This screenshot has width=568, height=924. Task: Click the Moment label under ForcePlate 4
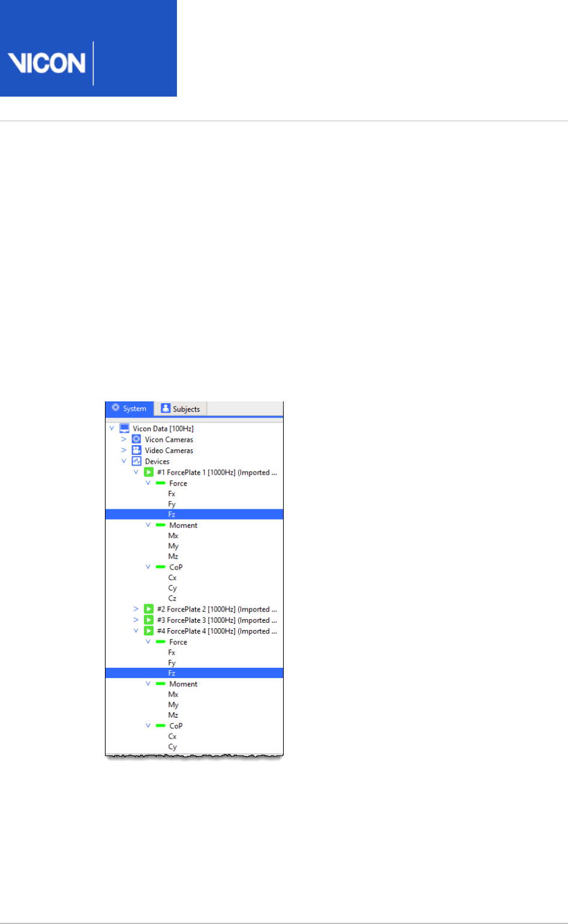(183, 683)
